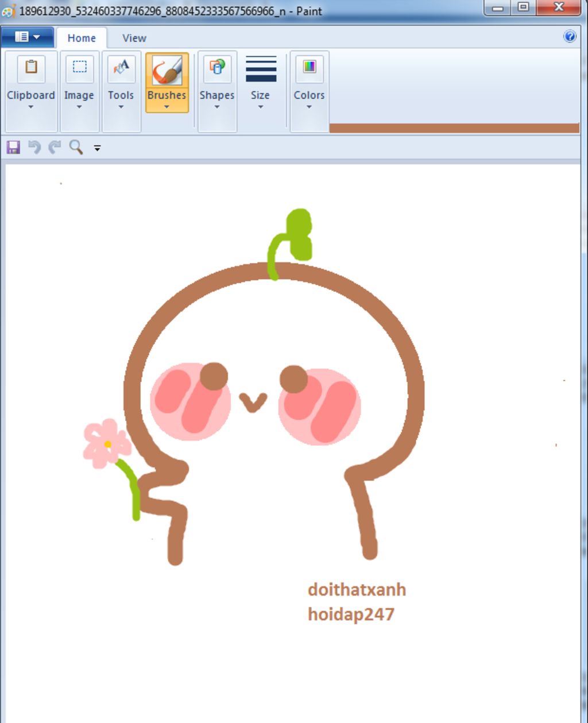Open the Clipboard paste icon
Image resolution: width=588 pixels, height=723 pixels.
[x=31, y=68]
